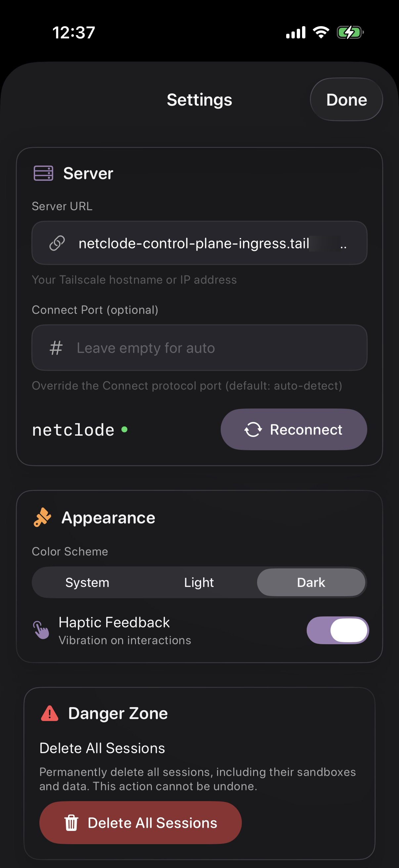Viewport: 399px width, 868px height.
Task: Click the hand tap Haptic Feedback icon
Action: click(41, 630)
